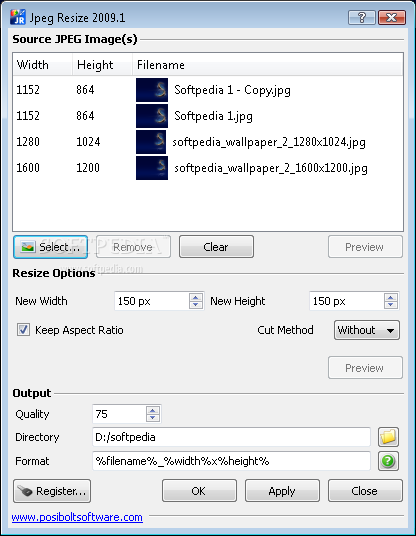Click the Preview button beside Clear
The width and height of the screenshot is (416, 536).
pos(365,247)
